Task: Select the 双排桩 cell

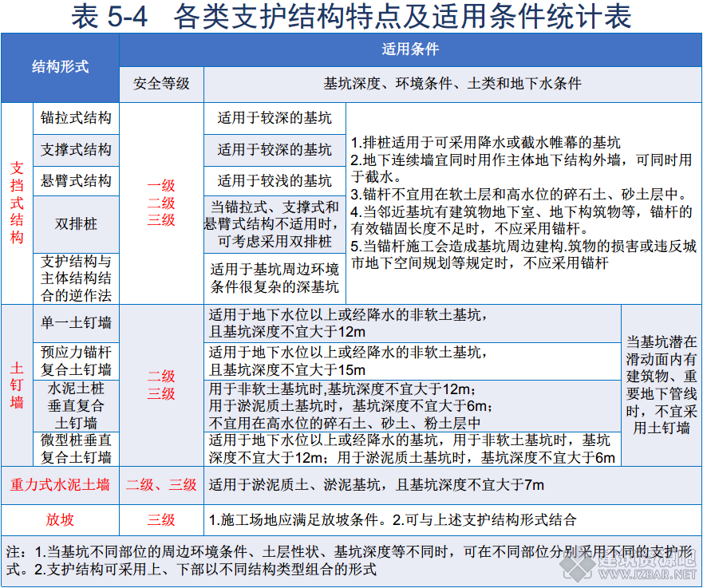Action: pyautogui.click(x=77, y=224)
